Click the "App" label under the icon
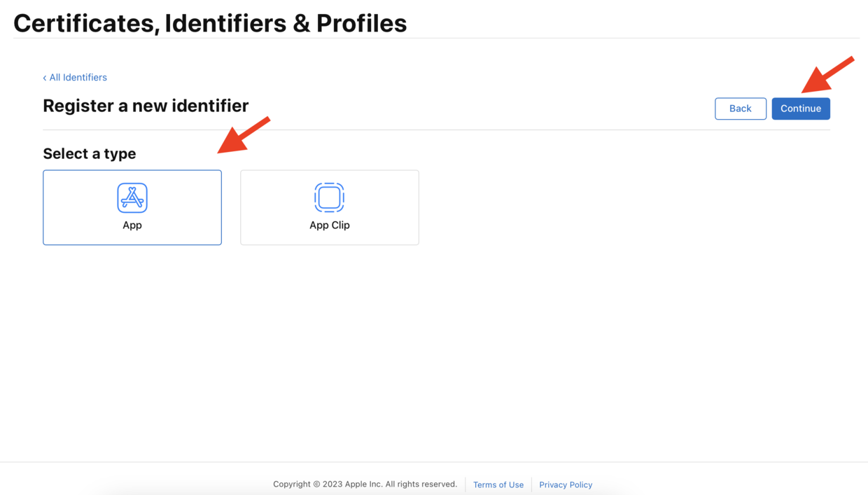Screen dimensions: 868x495 tap(132, 225)
